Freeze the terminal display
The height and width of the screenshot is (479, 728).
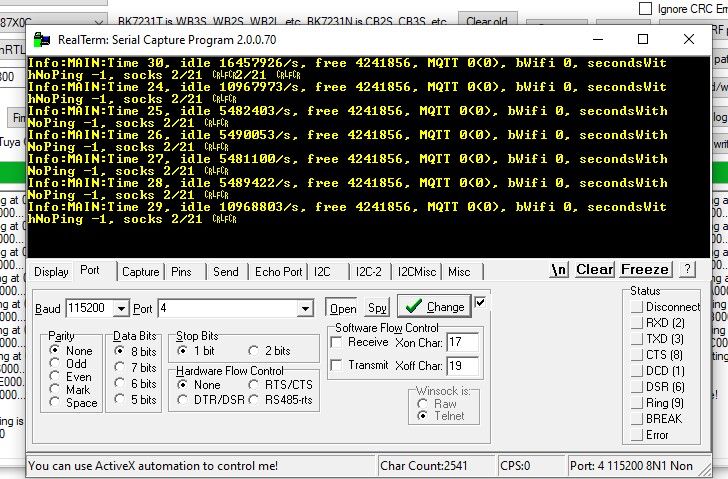click(645, 270)
